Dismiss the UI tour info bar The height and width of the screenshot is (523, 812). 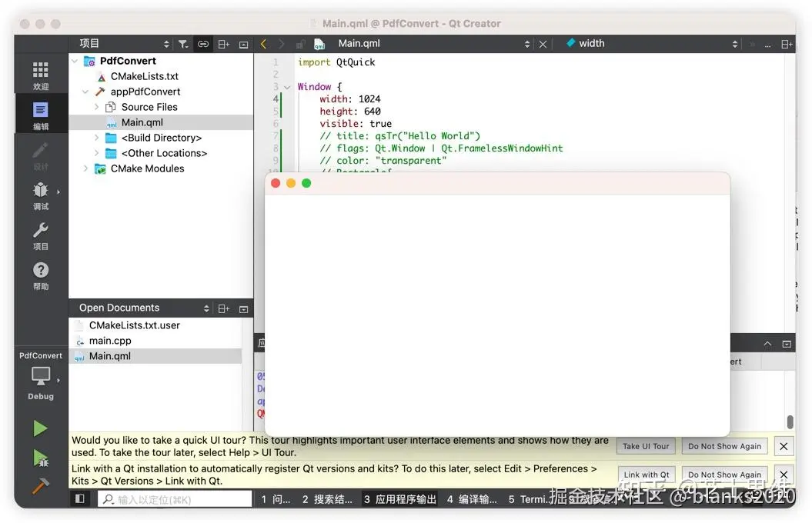point(784,446)
